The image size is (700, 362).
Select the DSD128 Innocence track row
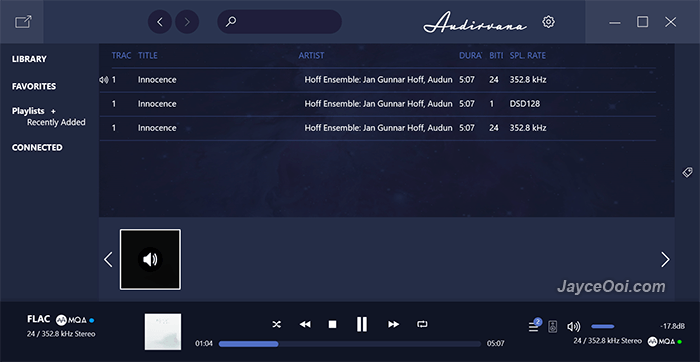point(378,104)
